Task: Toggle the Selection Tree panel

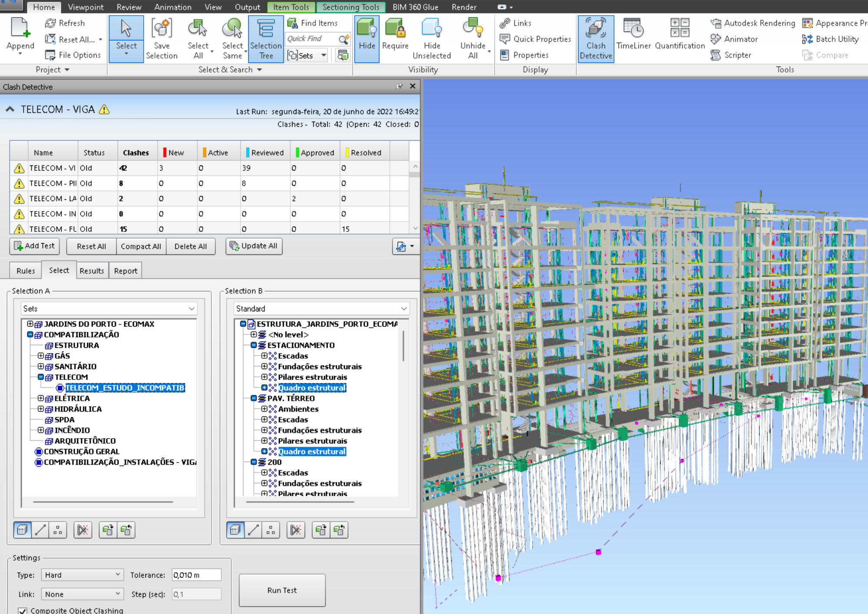Action: 266,39
